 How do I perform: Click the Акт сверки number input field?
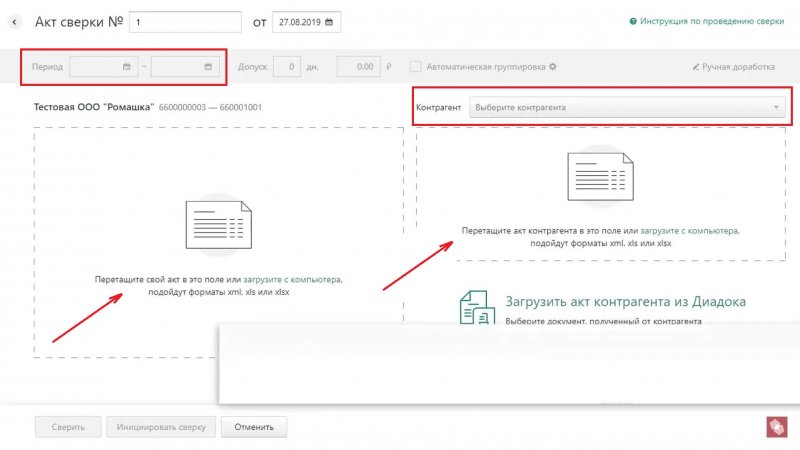pyautogui.click(x=184, y=21)
